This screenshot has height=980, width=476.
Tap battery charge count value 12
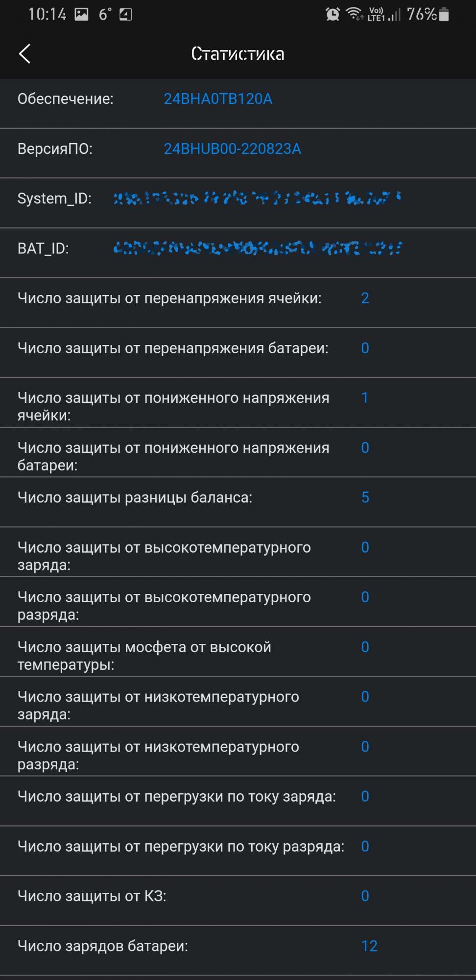coord(369,946)
